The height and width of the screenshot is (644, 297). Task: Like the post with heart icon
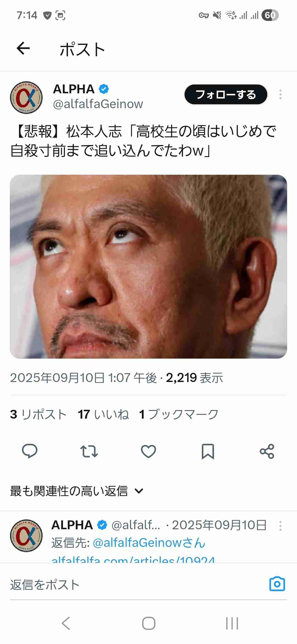coord(148,451)
